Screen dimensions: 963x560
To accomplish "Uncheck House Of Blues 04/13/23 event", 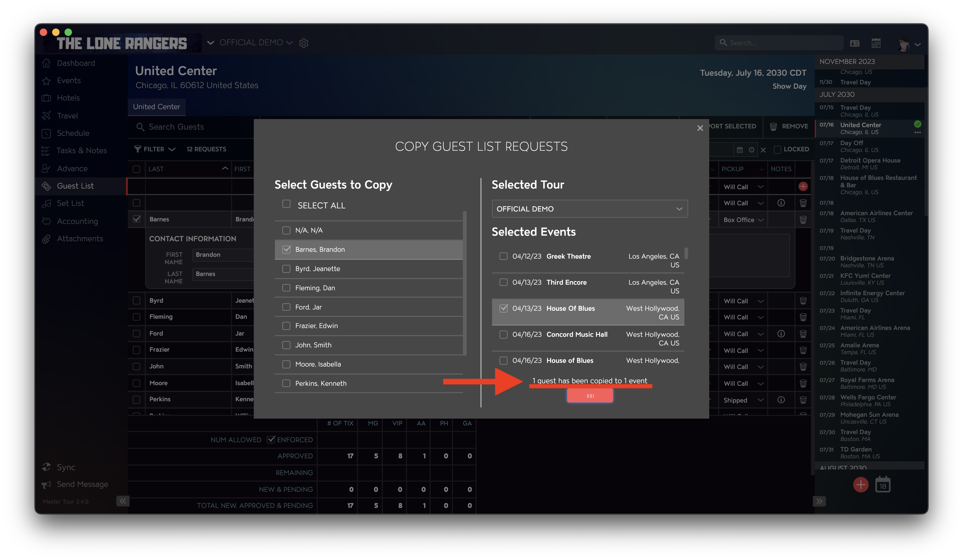I will (503, 308).
